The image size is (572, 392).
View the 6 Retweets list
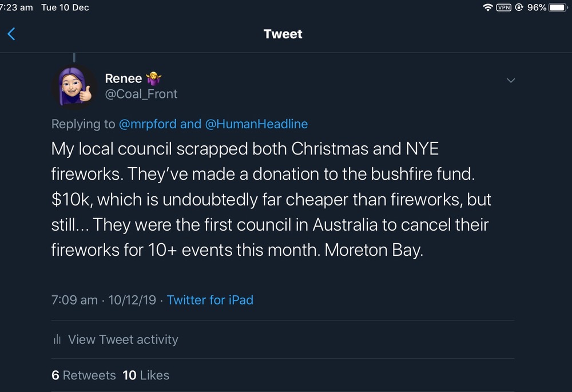[84, 375]
